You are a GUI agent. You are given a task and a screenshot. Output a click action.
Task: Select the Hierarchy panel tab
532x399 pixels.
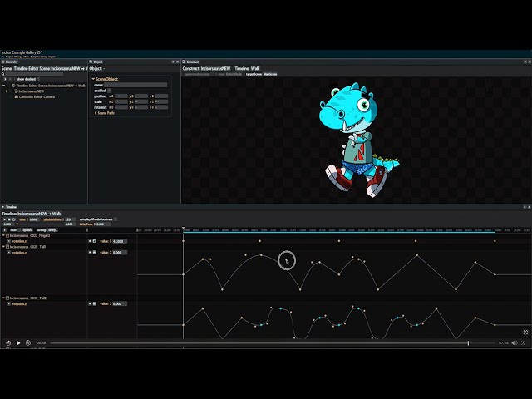[12, 62]
